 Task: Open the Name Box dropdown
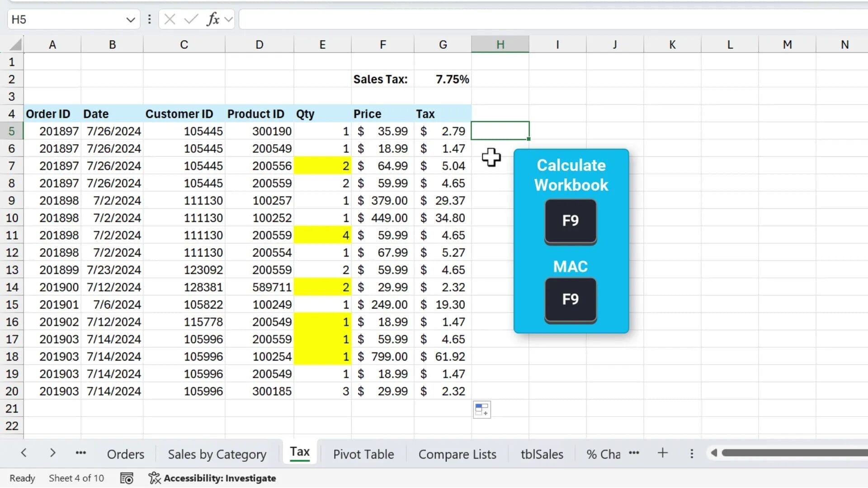click(131, 19)
